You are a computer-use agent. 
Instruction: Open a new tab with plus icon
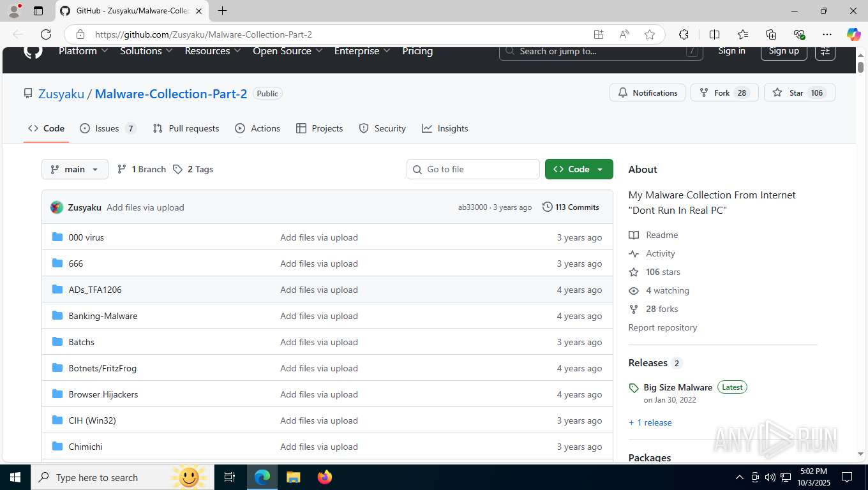coord(222,11)
